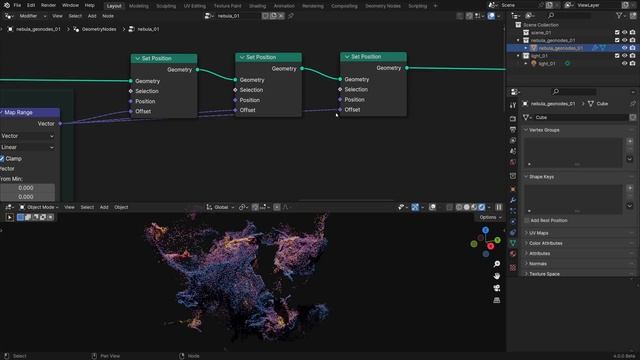Open Modifier type selector in node editor

click(x=32, y=16)
